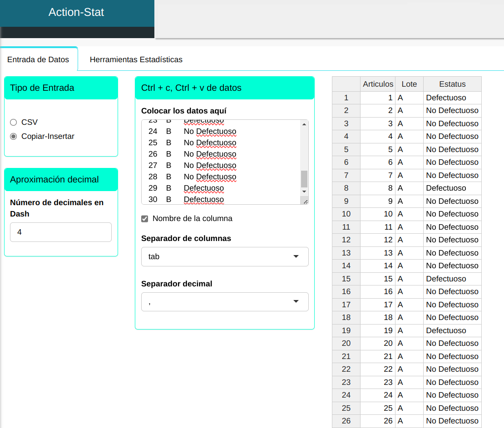This screenshot has width=504, height=428.
Task: Focus the Número de decimales input field
Action: pos(61,232)
